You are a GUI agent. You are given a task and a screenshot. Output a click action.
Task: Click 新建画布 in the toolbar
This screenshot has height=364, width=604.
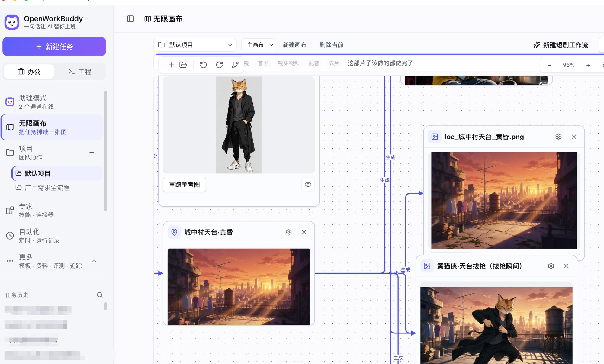(x=294, y=45)
